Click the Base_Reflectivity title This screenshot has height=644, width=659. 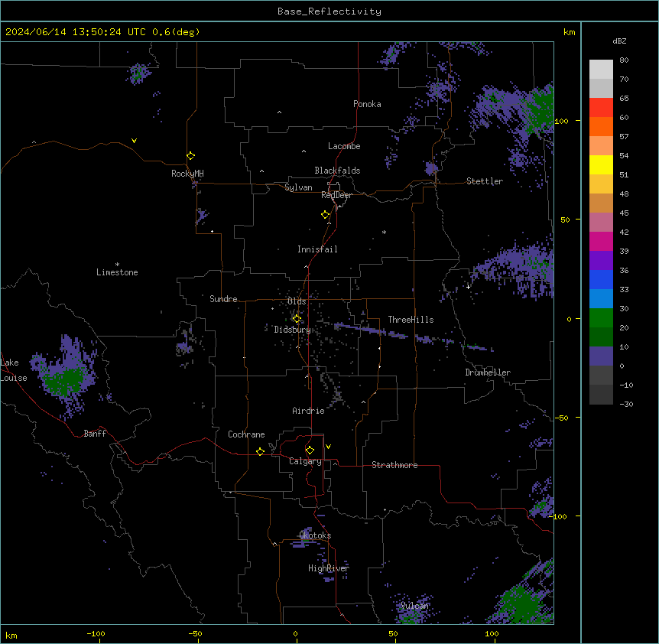329,11
